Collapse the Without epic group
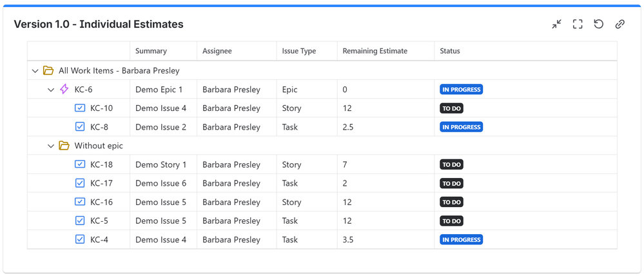 pos(51,146)
